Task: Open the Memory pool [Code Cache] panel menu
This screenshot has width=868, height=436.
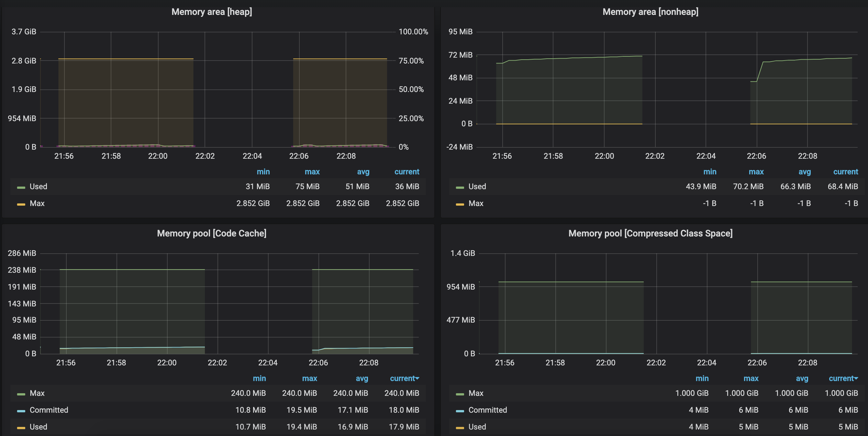Action: [x=212, y=233]
